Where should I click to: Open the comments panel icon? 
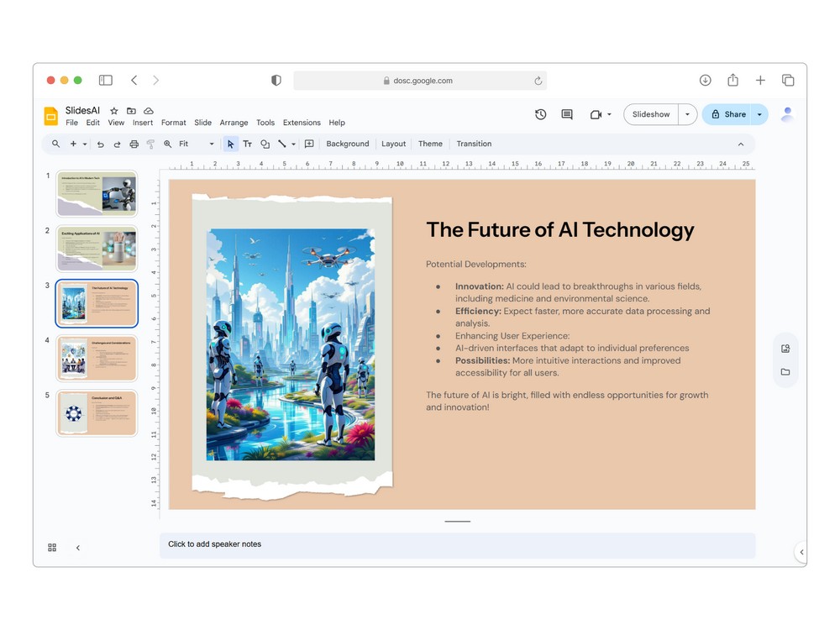point(566,114)
